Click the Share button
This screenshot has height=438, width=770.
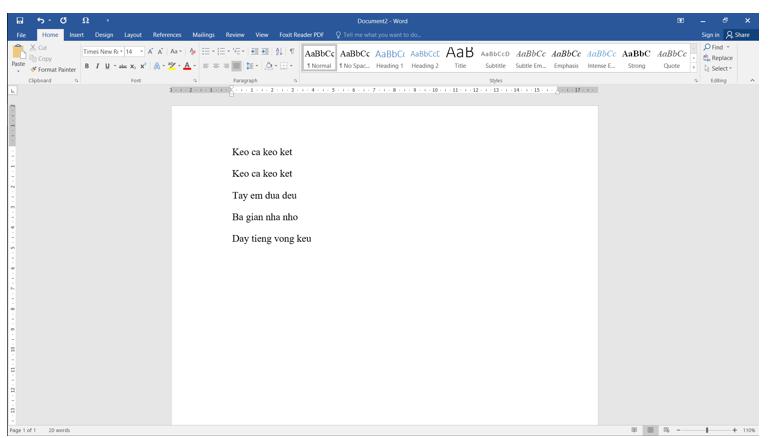pos(740,35)
